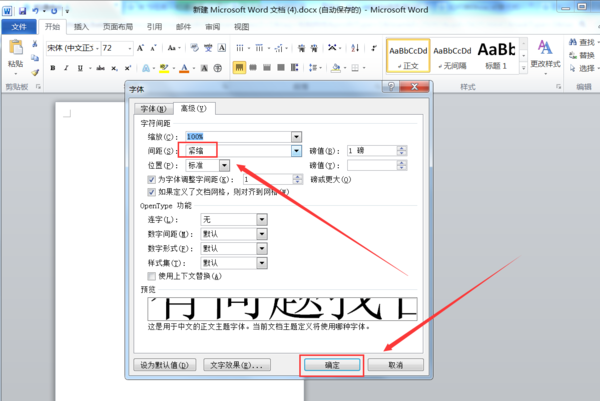This screenshot has height=401, width=600.
Task: Open the 引用 References tab
Action: [155, 27]
